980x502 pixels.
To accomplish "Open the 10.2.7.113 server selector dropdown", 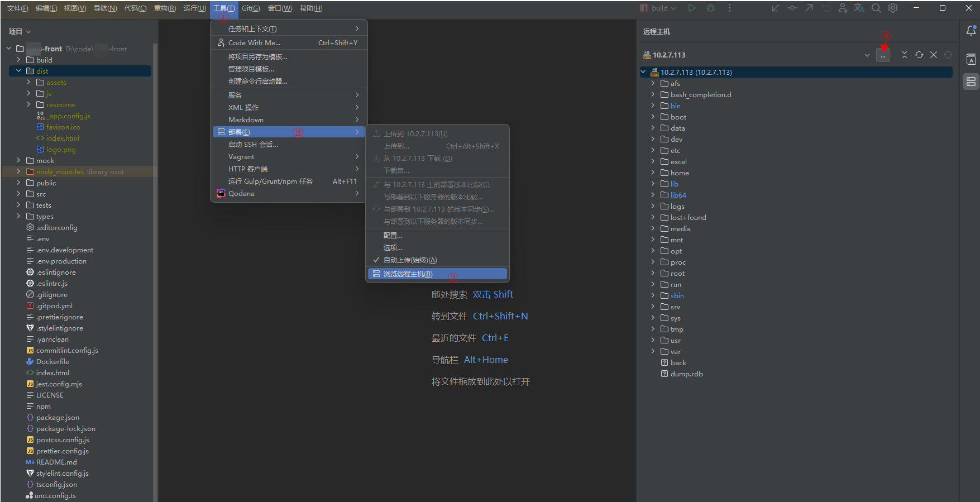I will tap(867, 55).
